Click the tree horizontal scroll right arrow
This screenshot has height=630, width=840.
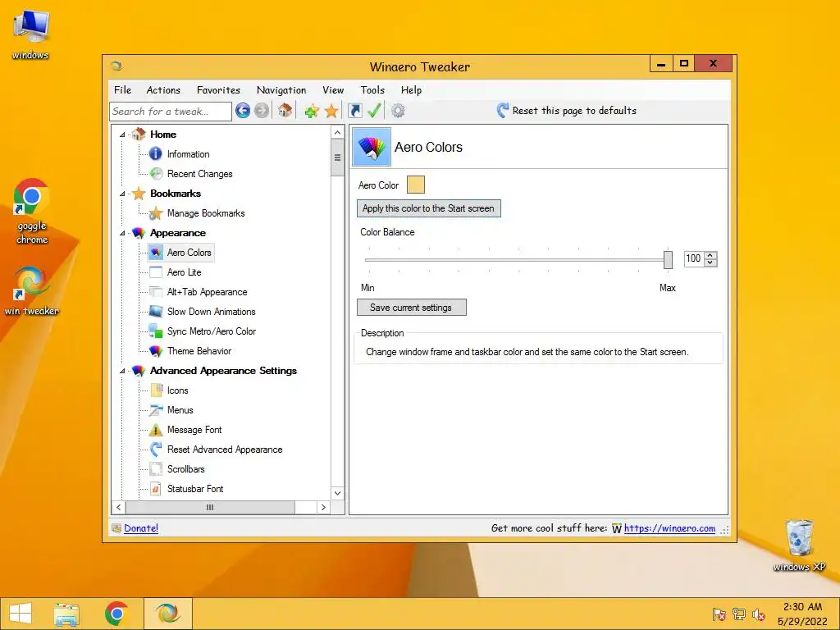(323, 507)
